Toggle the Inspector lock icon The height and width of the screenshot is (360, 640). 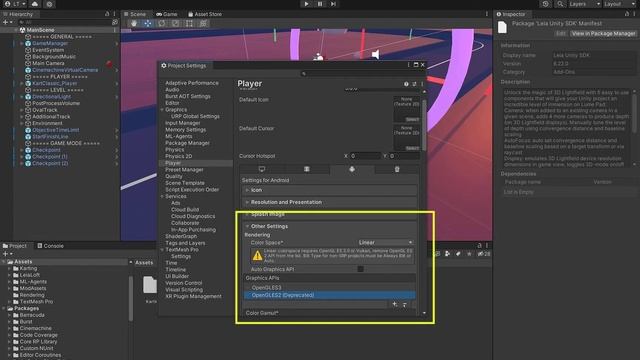[x=627, y=14]
